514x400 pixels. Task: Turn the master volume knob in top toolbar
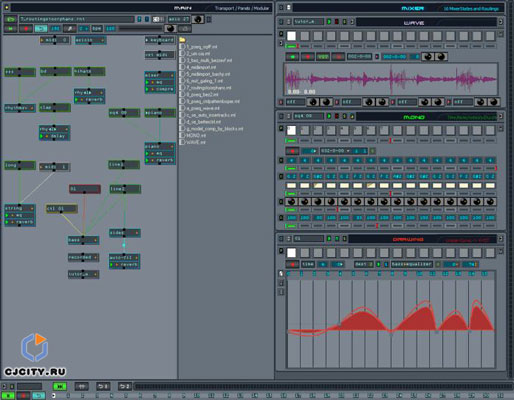tap(198, 19)
